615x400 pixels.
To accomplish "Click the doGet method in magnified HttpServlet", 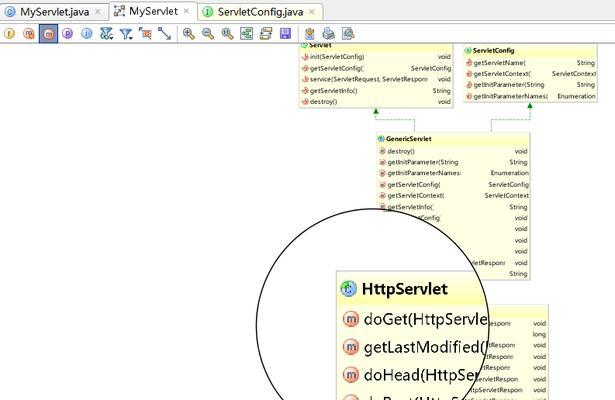I will pyautogui.click(x=415, y=320).
